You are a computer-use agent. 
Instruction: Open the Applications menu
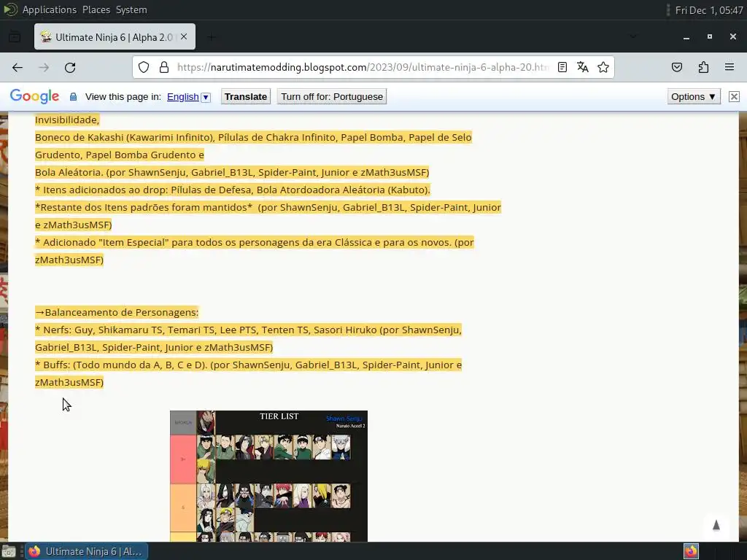pos(49,9)
